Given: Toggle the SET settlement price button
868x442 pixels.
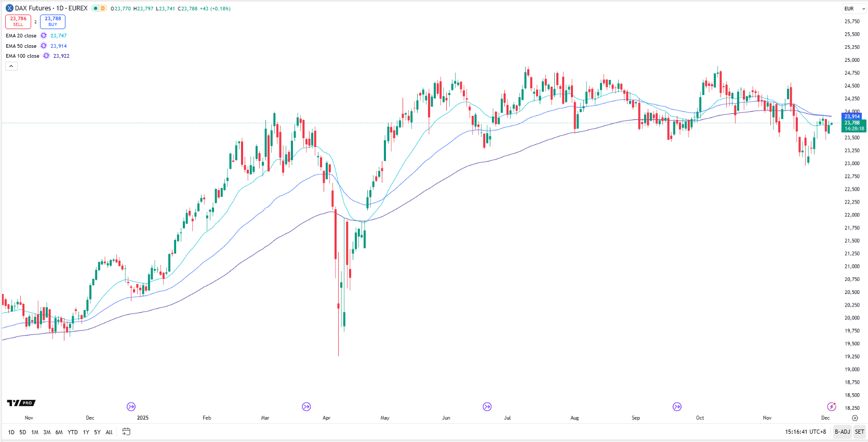Looking at the screenshot, I should point(860,432).
